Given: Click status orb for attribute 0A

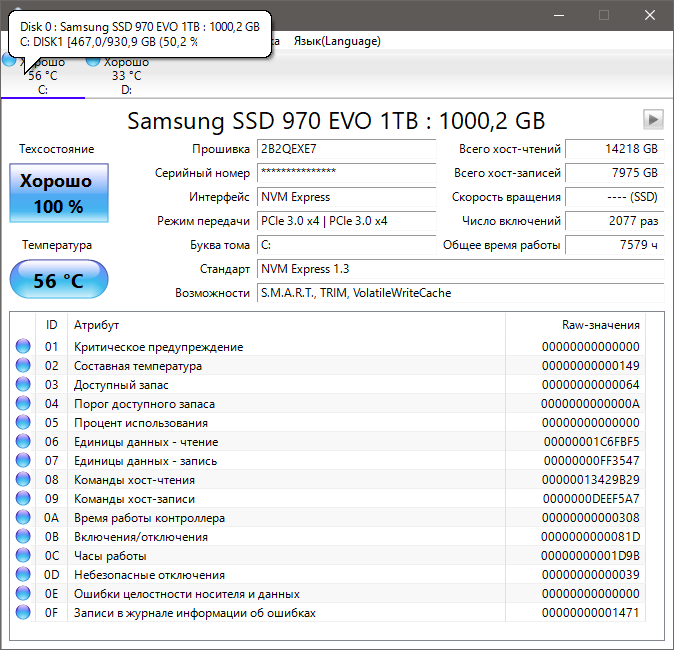Looking at the screenshot, I should pos(23,517).
